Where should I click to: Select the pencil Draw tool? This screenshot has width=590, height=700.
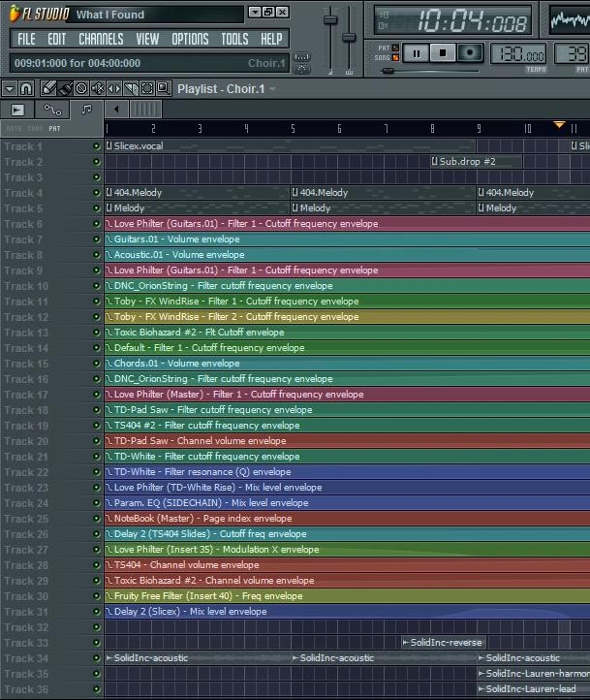pyautogui.click(x=48, y=88)
